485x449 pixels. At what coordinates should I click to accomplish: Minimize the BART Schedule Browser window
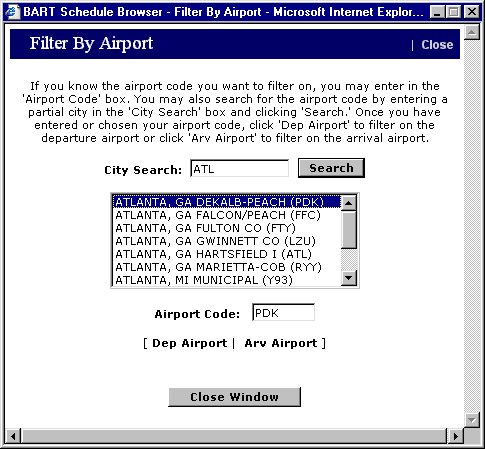coord(437,12)
